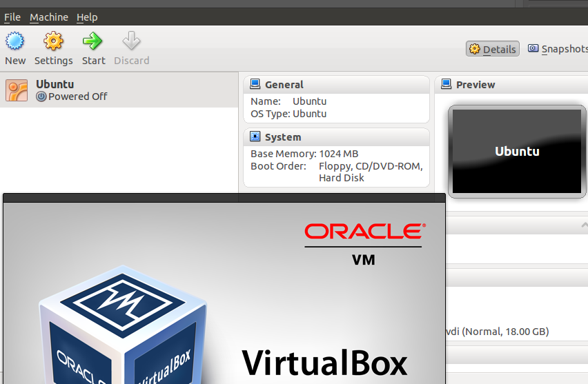Click the General section header
Image resolution: width=588 pixels, height=384 pixels.
(x=336, y=85)
